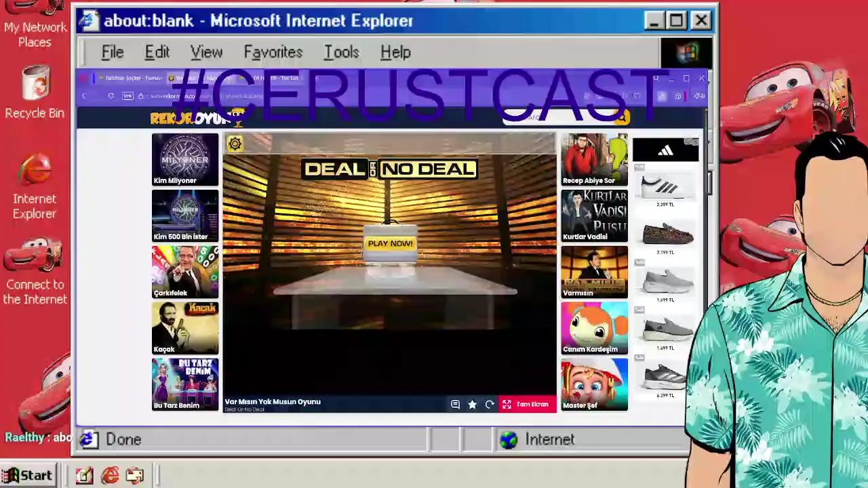Screen dimensions: 868x488
Task: Open the Recycle Bin desktop icon
Action: point(35,92)
